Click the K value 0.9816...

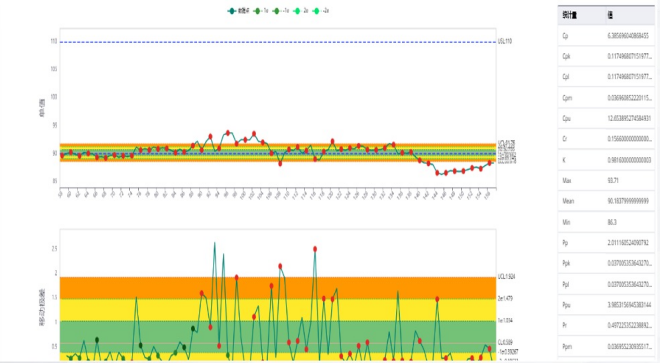pyautogui.click(x=629, y=160)
